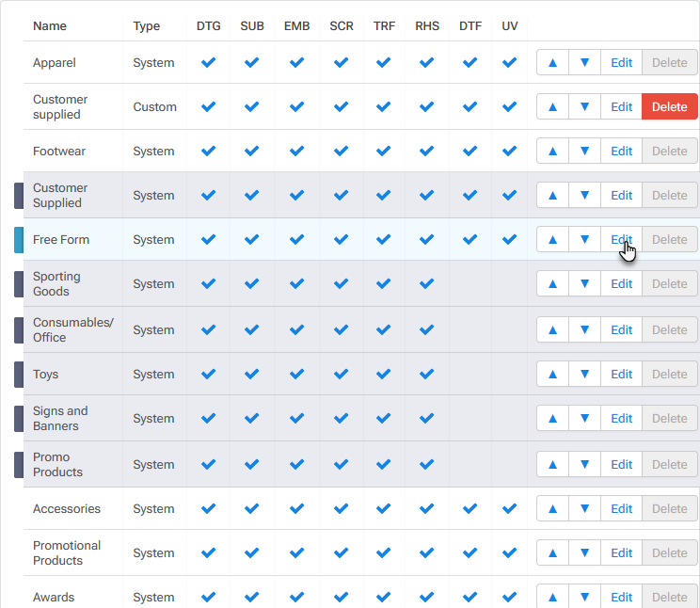
Task: Delete the Customer supplied custom type
Action: pos(669,106)
